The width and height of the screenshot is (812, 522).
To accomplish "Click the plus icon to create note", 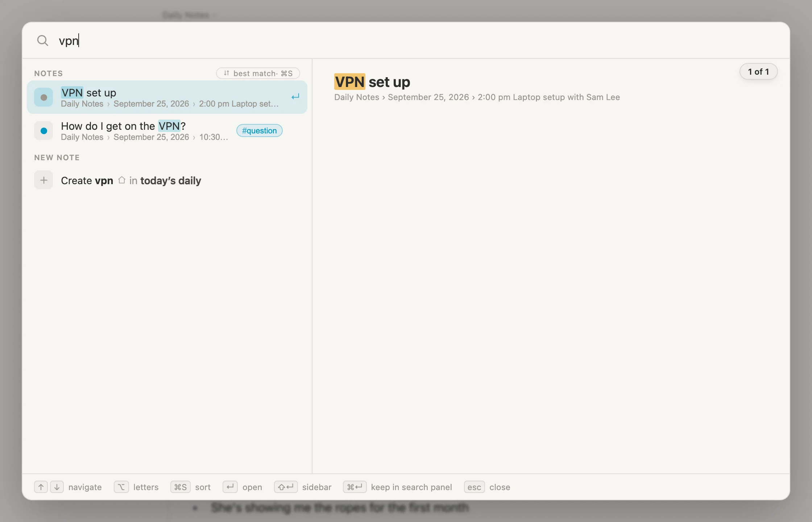I will coord(43,180).
